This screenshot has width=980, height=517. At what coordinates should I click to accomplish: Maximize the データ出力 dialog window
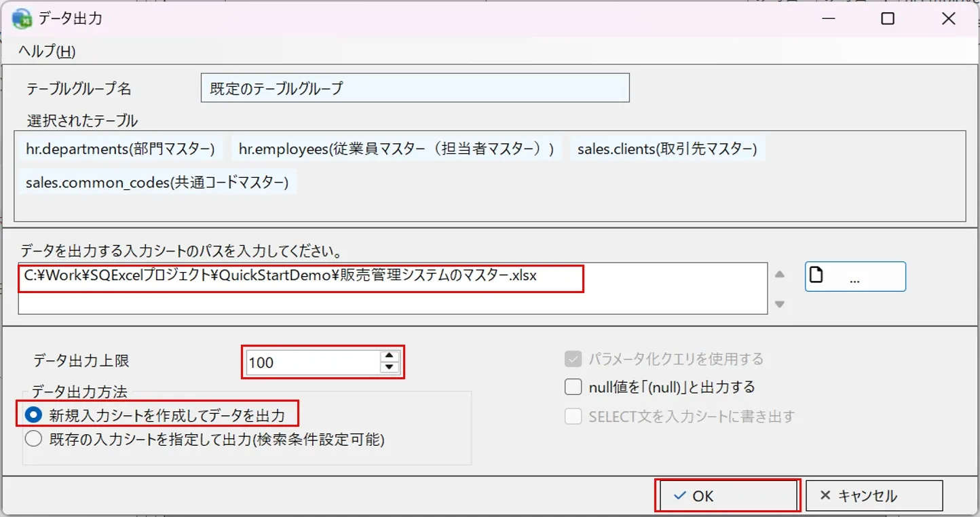click(x=888, y=19)
